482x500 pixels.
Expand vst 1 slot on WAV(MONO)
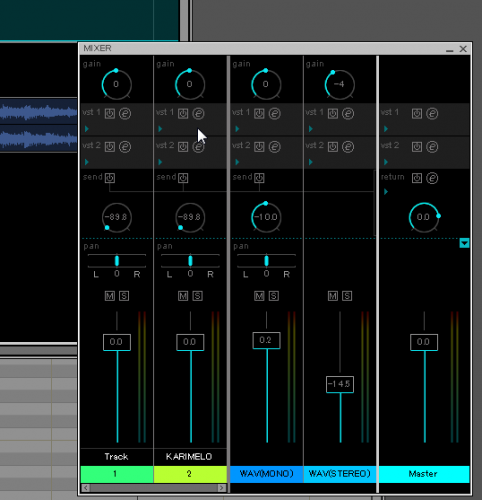click(237, 129)
